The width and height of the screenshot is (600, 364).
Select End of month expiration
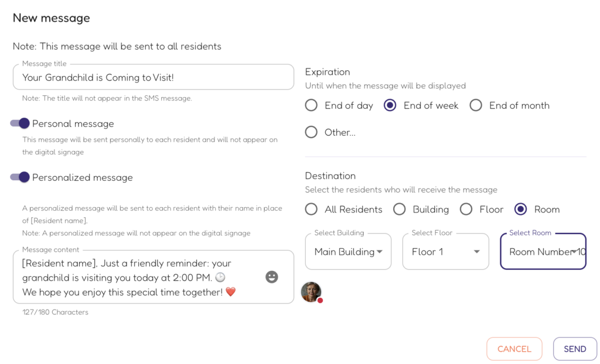tap(476, 105)
